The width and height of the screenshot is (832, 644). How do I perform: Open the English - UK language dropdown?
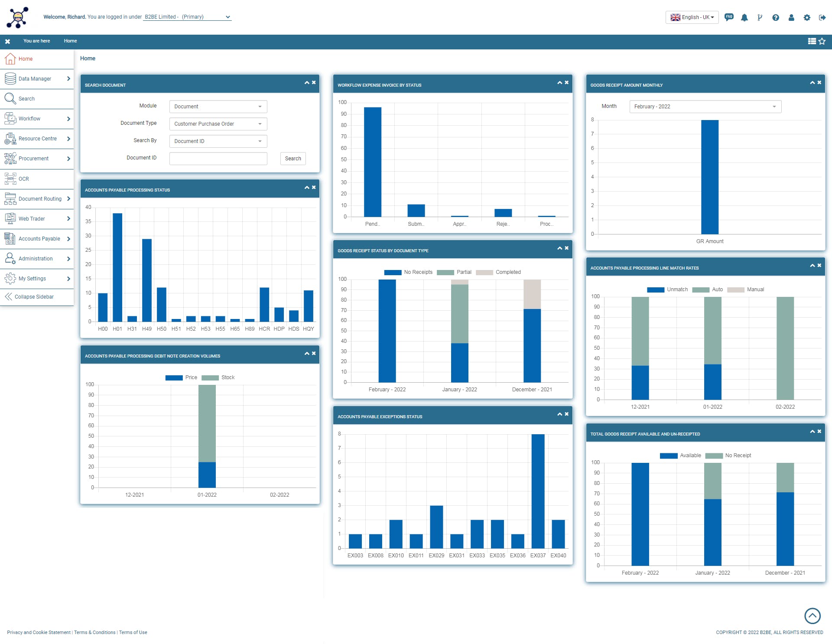692,17
